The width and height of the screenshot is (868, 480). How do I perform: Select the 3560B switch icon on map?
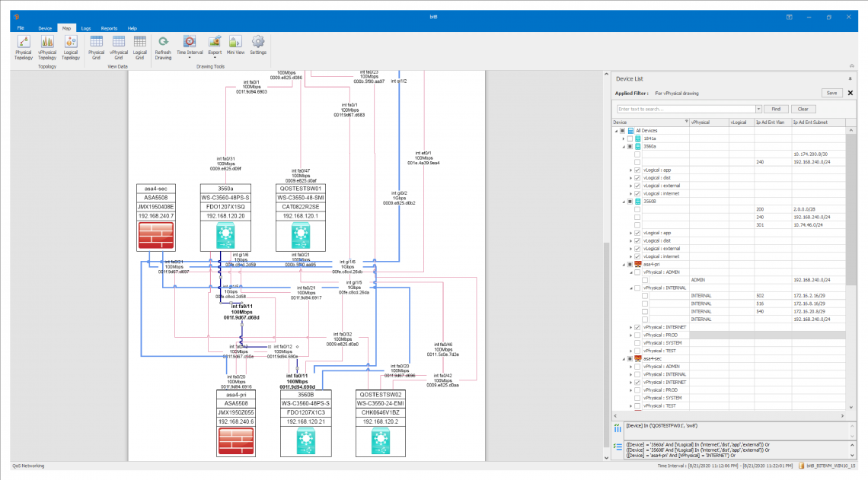coord(305,440)
